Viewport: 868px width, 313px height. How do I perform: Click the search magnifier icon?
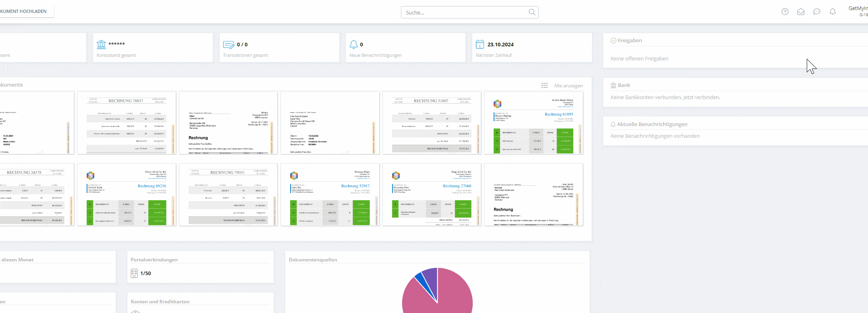pos(532,12)
